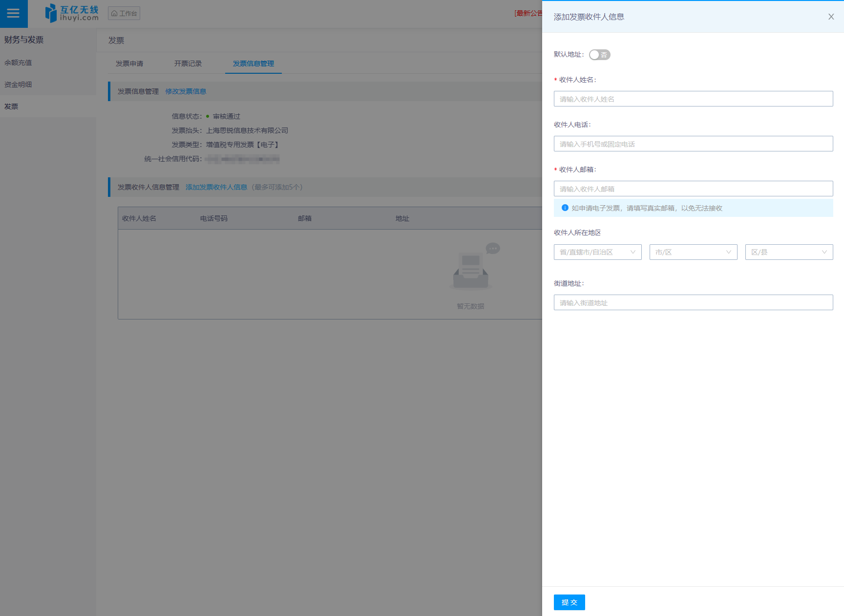This screenshot has width=844, height=616.
Task: Click the 工作台 home button
Action: click(124, 13)
